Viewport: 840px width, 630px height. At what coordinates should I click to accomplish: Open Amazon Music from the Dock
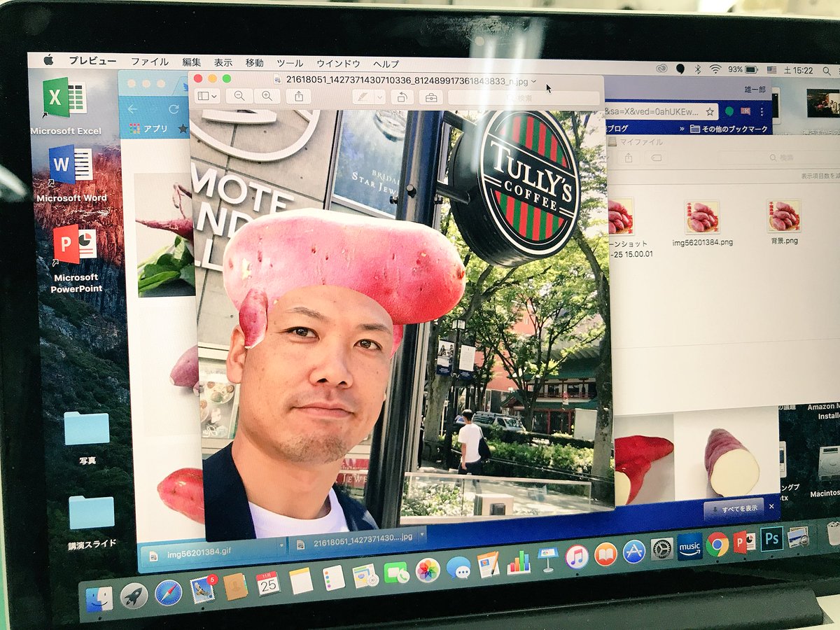pyautogui.click(x=689, y=547)
